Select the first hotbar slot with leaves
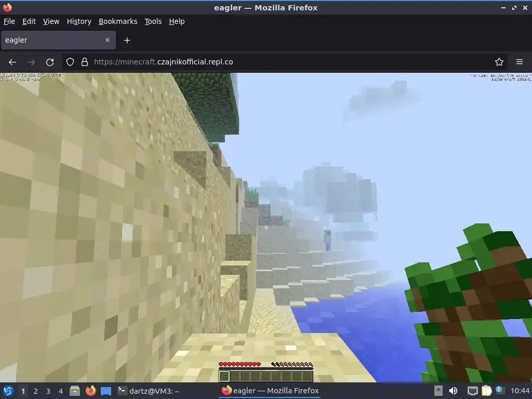 click(x=224, y=376)
